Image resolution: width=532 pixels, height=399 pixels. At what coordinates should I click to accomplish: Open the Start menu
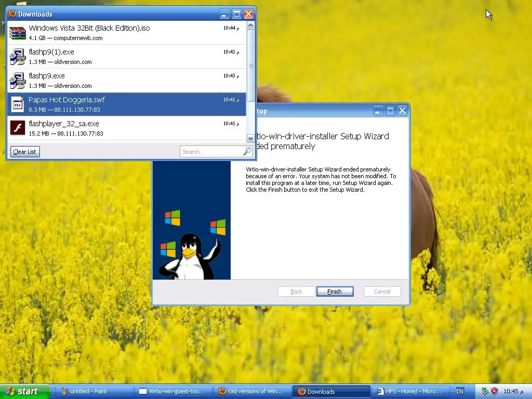pyautogui.click(x=25, y=391)
